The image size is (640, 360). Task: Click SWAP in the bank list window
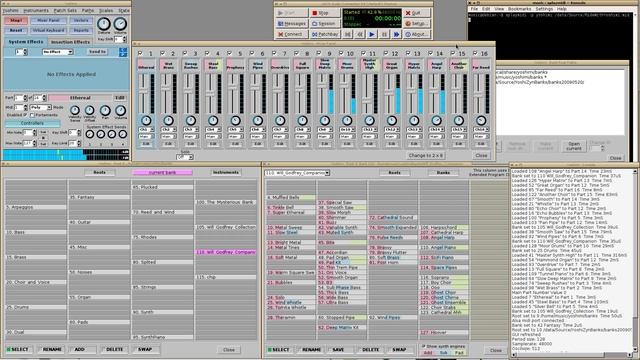pyautogui.click(x=145, y=349)
